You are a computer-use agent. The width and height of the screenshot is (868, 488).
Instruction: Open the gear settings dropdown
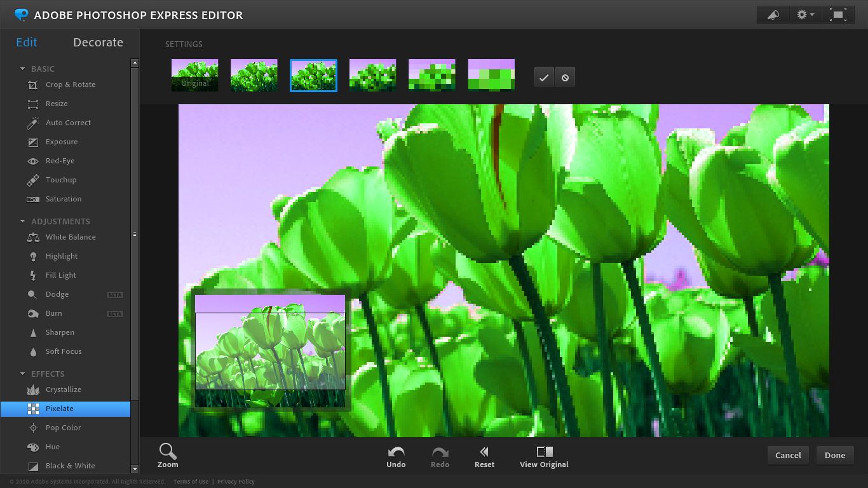(x=805, y=15)
